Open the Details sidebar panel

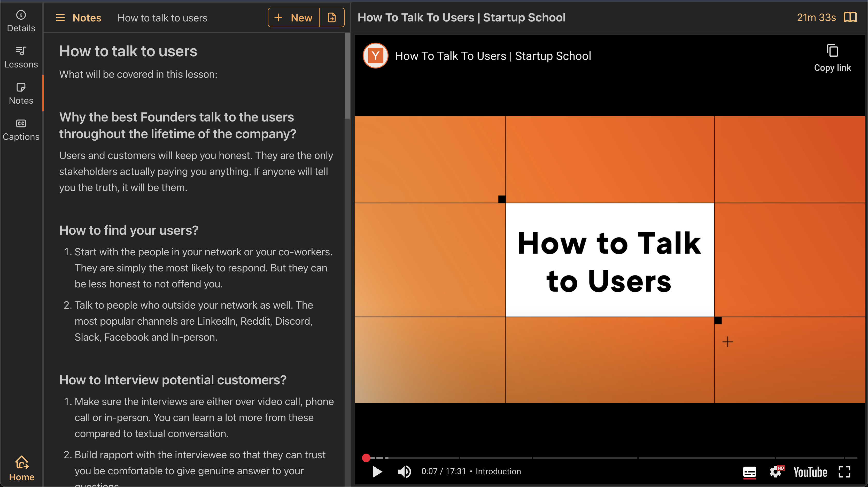click(21, 21)
